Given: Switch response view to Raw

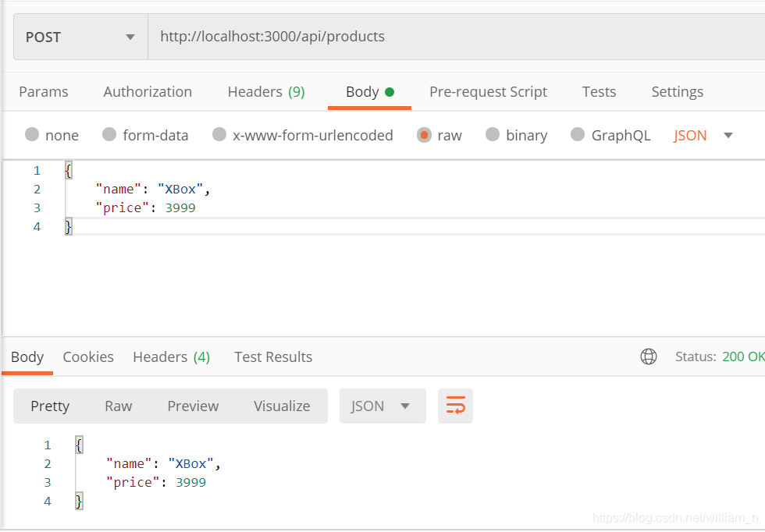Looking at the screenshot, I should (x=118, y=406).
